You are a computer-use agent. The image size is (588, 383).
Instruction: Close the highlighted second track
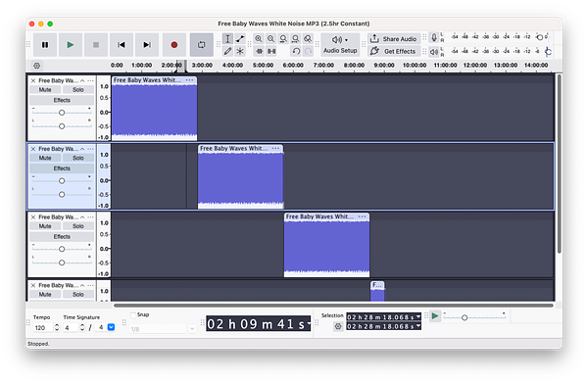pos(33,149)
